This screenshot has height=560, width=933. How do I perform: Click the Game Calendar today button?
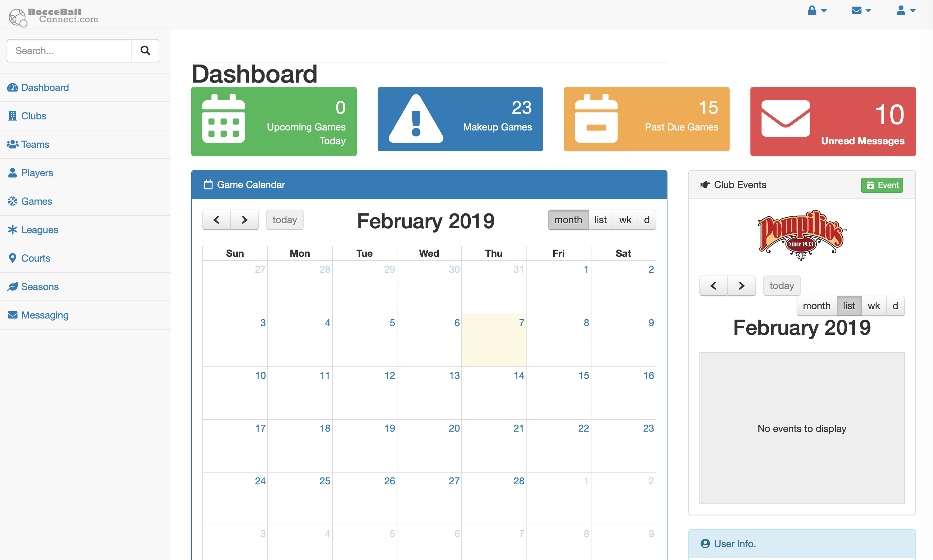coord(285,220)
